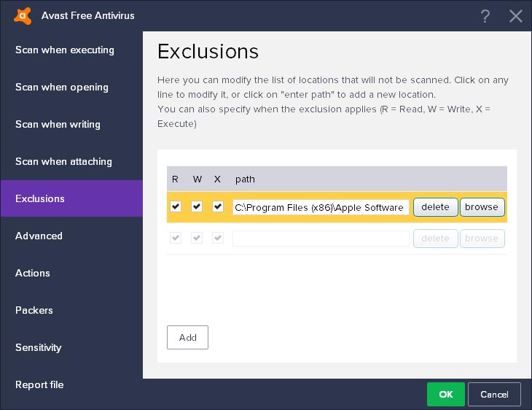This screenshot has width=532, height=410.
Task: Toggle Execute checkbox in empty row
Action: [218, 238]
